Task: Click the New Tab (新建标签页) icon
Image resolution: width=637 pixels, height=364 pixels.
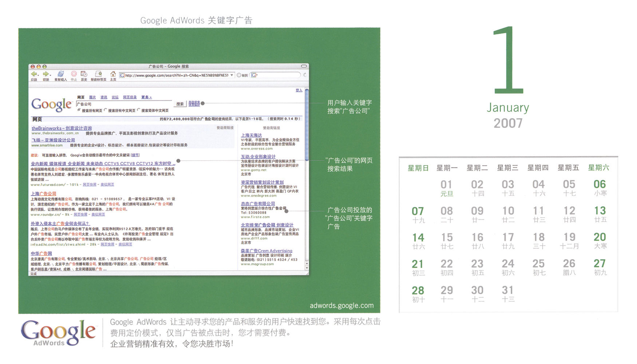Action: (98, 74)
